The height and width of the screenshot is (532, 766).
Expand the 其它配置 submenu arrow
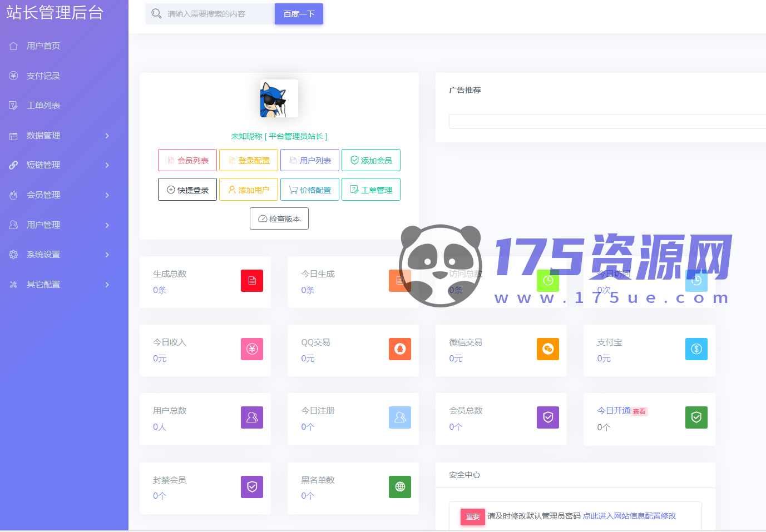(x=107, y=285)
